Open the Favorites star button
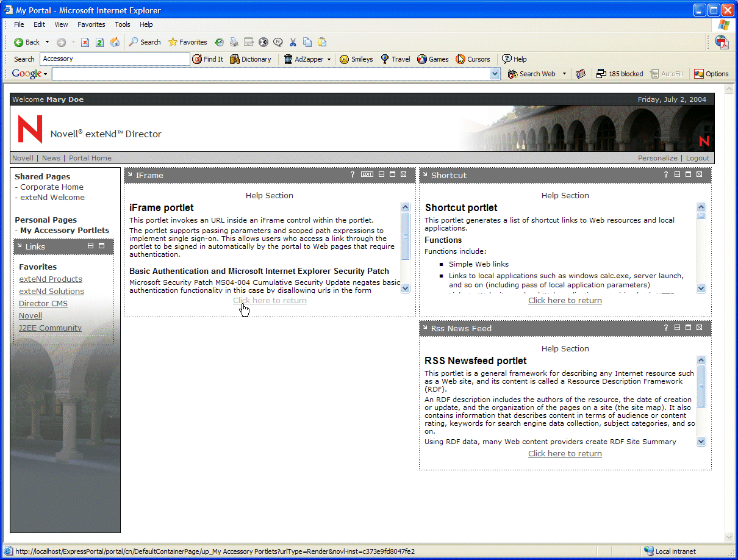The width and height of the screenshot is (738, 560). click(x=188, y=42)
